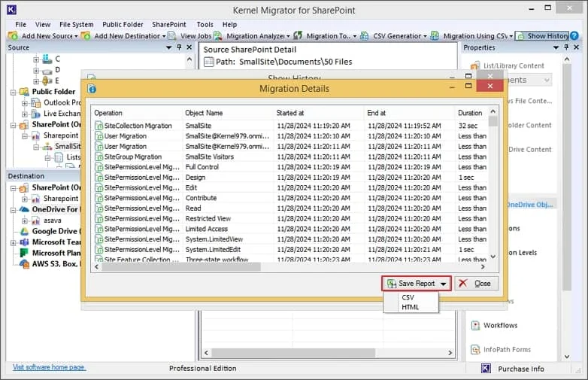
Task: Open the Add New Destination dropdown arrow
Action: point(164,36)
